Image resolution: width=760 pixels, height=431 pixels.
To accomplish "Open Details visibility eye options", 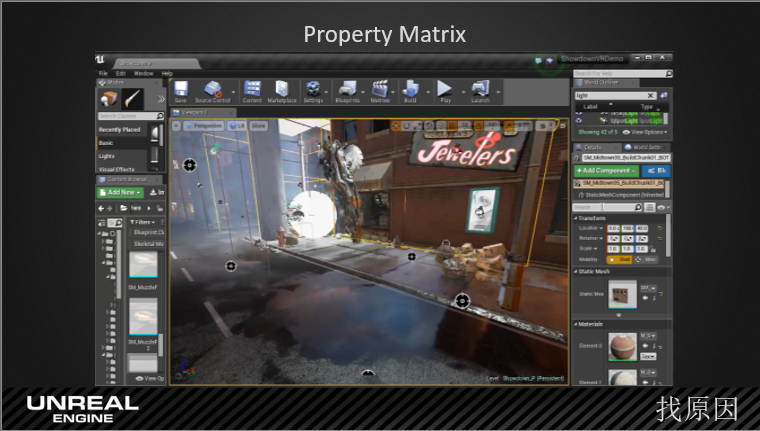I will [x=663, y=208].
